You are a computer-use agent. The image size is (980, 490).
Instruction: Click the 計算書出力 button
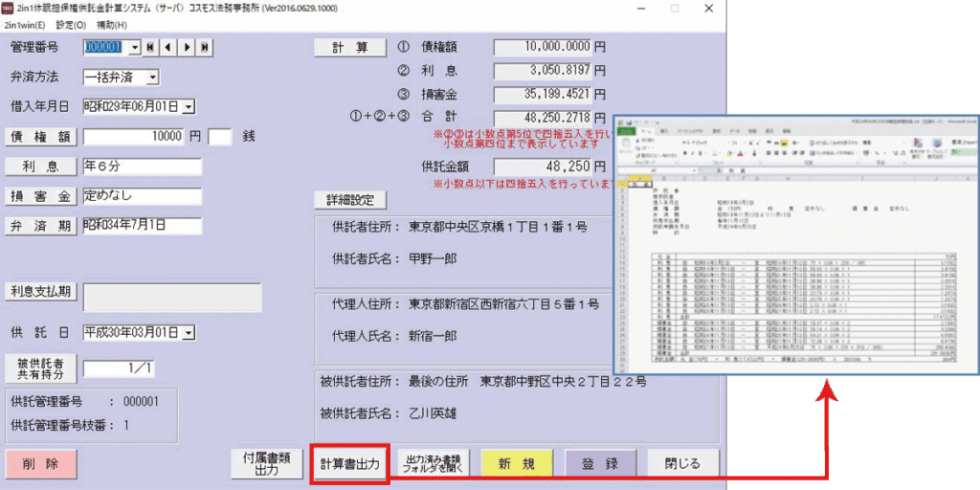tap(350, 464)
